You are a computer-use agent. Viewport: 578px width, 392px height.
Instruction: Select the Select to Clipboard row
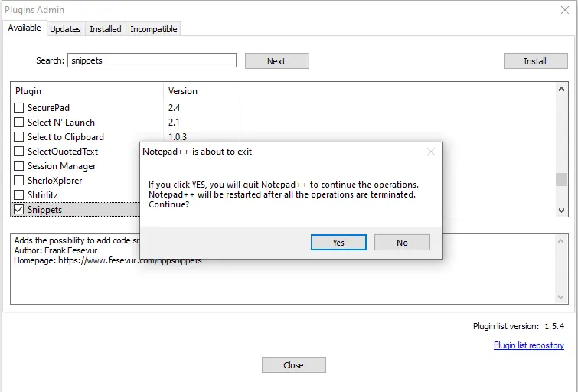(66, 137)
